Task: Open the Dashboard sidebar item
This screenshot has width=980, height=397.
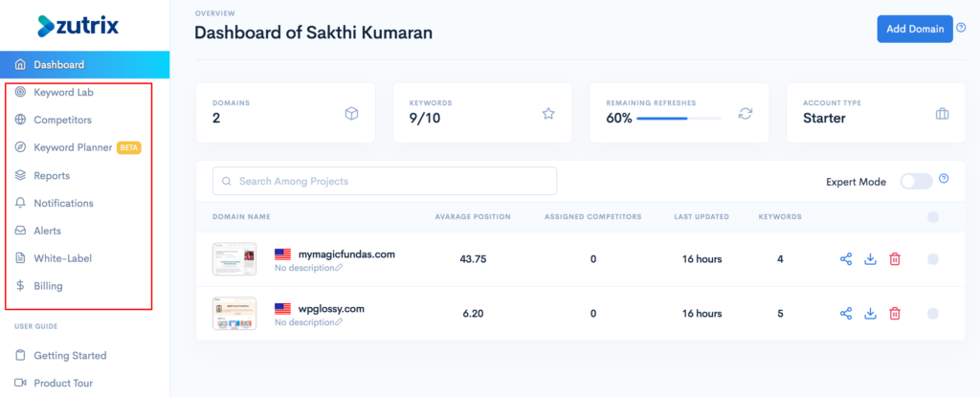Action: tap(84, 64)
